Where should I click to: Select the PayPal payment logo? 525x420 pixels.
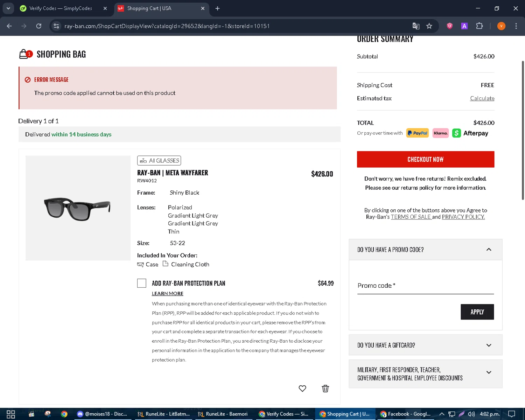coord(418,133)
